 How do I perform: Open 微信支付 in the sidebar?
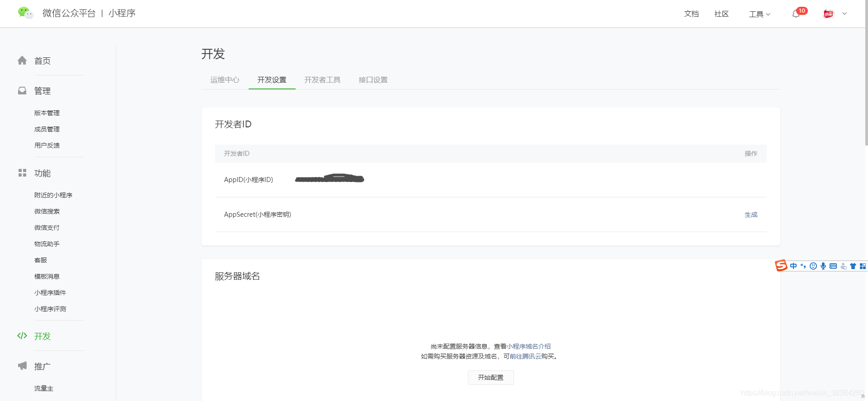[47, 228]
